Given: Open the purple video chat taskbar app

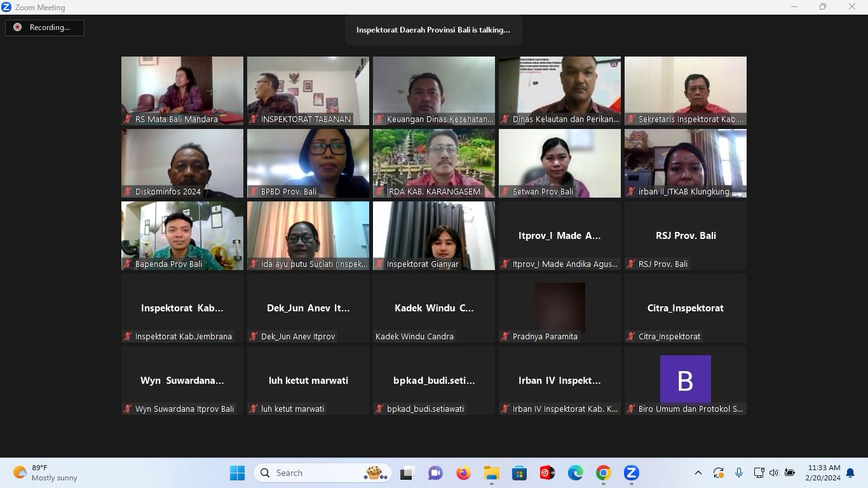Looking at the screenshot, I should (435, 473).
